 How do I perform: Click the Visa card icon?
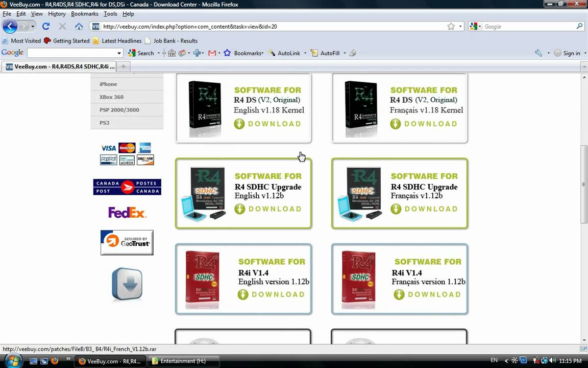coord(108,148)
